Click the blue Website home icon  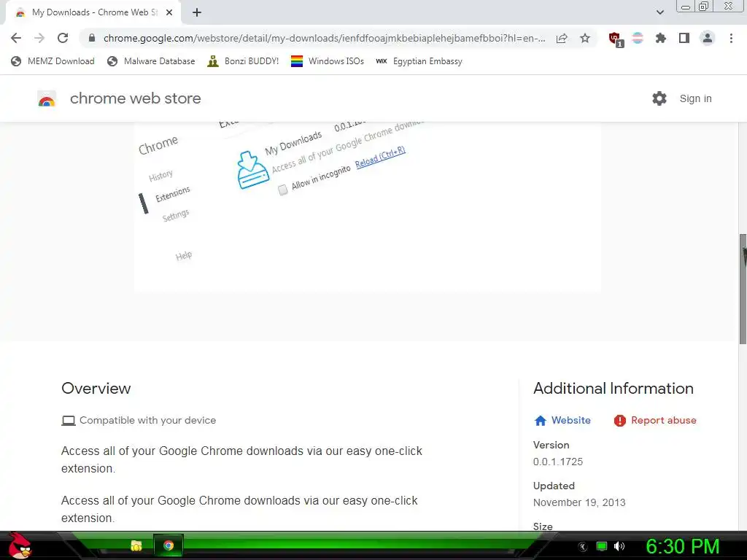[541, 421]
